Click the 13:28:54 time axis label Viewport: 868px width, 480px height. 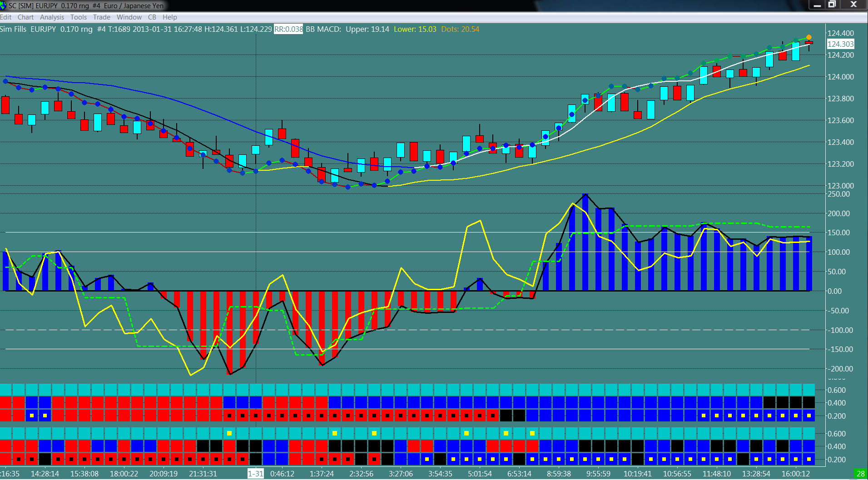click(x=756, y=474)
